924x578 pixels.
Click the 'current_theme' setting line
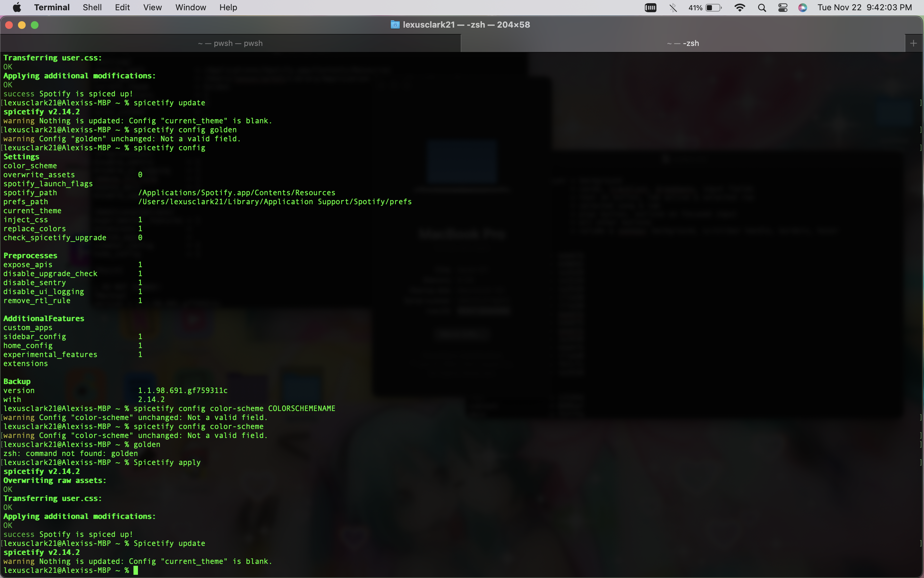tap(32, 211)
